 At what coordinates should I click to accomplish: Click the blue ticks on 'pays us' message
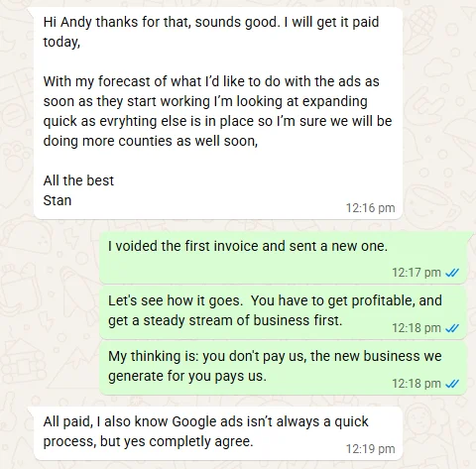[452, 384]
